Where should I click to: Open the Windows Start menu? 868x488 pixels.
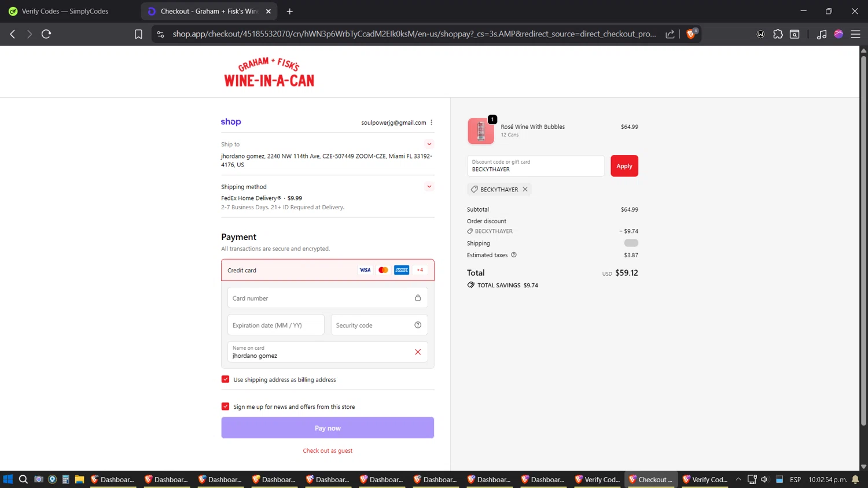(8, 479)
